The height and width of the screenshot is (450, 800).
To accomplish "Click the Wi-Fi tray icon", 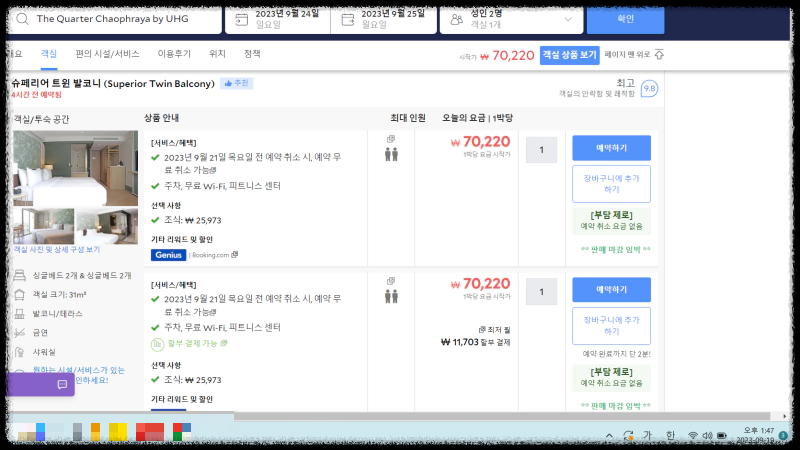I will click(x=692, y=436).
